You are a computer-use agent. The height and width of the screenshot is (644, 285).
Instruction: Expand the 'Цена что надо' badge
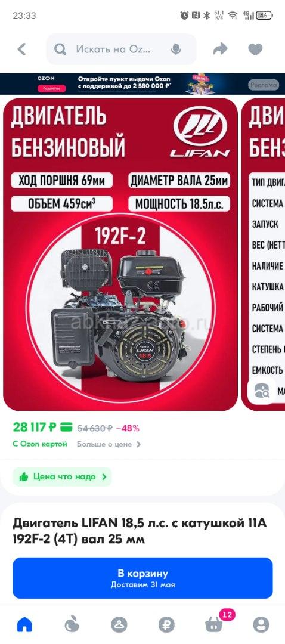(x=62, y=477)
